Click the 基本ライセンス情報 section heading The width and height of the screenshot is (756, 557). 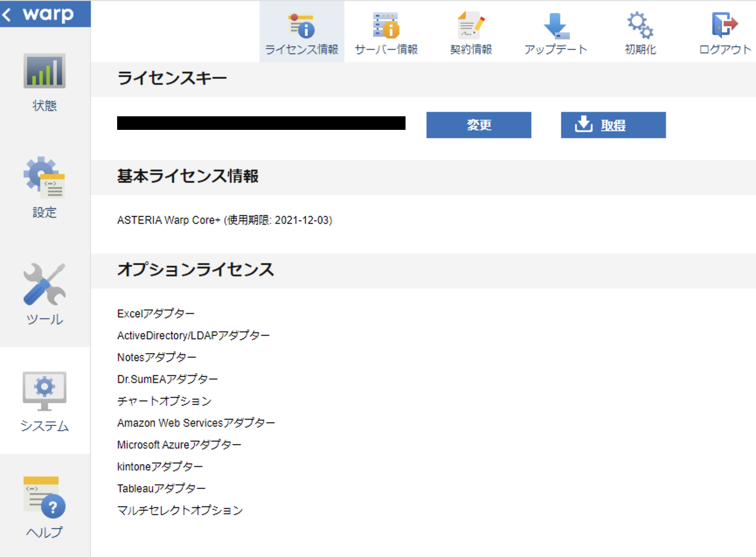pyautogui.click(x=188, y=176)
